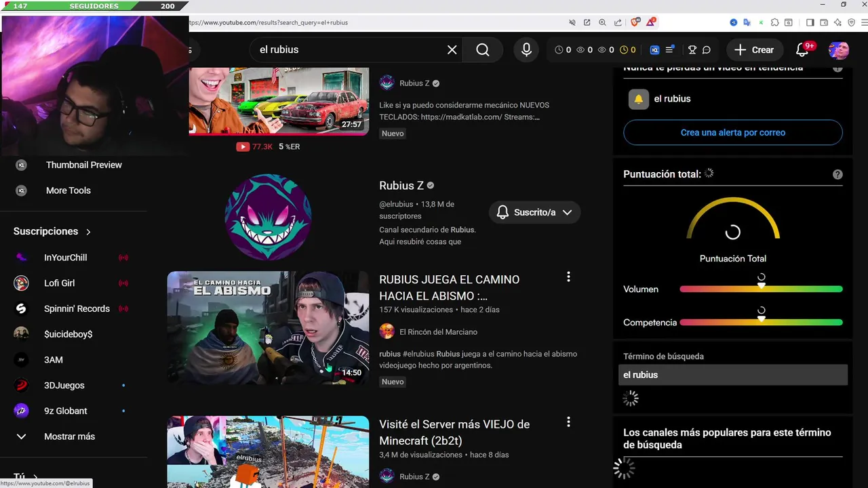868x488 pixels.
Task: Click the browser address bar URL
Action: tap(268, 22)
